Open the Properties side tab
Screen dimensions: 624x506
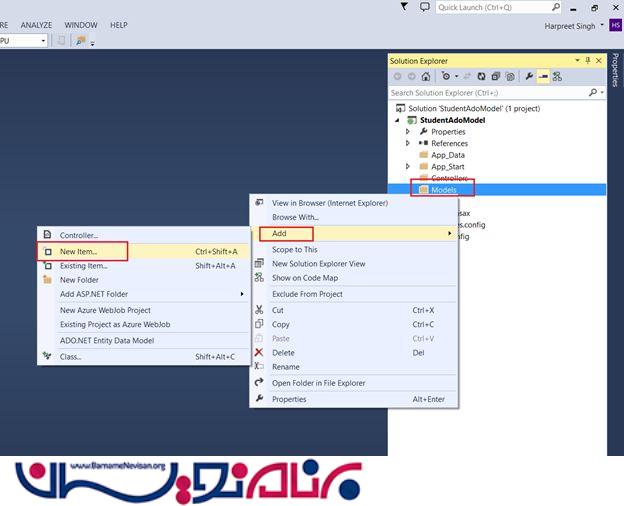pos(615,70)
